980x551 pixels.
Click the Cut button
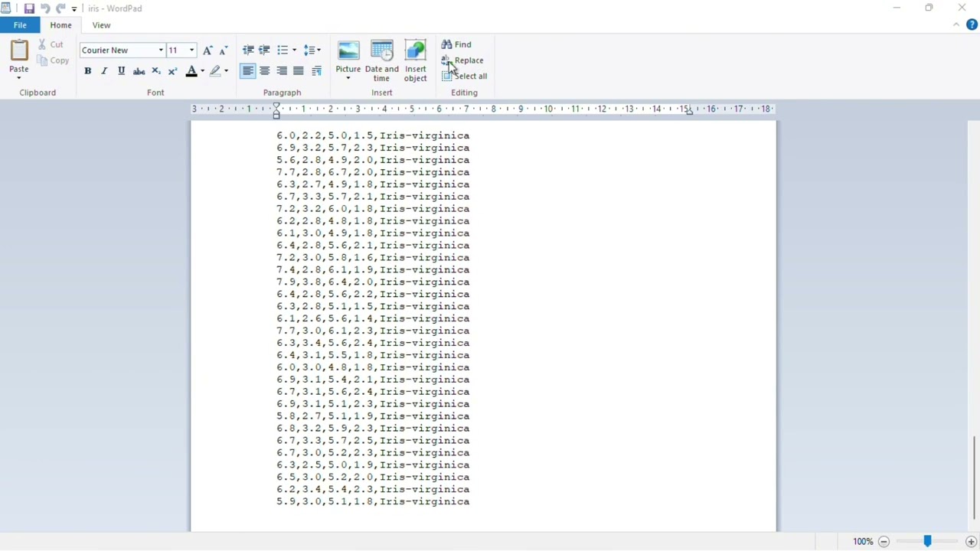[51, 44]
